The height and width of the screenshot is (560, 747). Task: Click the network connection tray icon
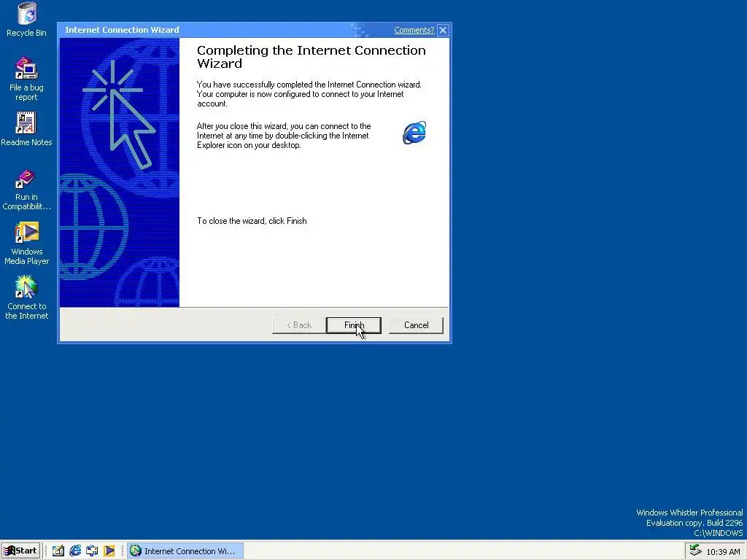[695, 551]
